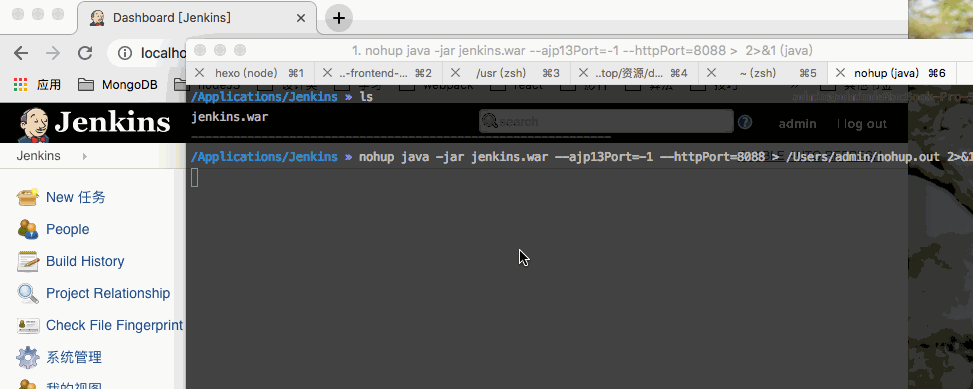Open the Build History link
Viewport: 973px width, 389px height.
pyautogui.click(x=85, y=261)
